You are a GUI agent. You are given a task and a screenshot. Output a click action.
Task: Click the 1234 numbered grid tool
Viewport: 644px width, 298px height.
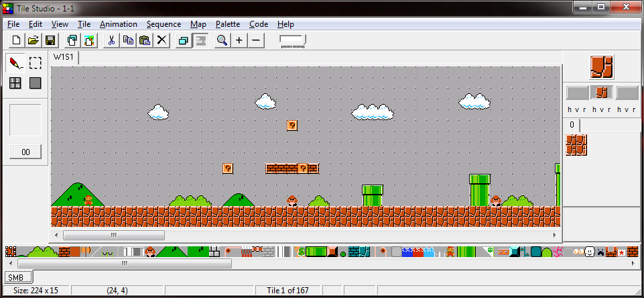(15, 83)
